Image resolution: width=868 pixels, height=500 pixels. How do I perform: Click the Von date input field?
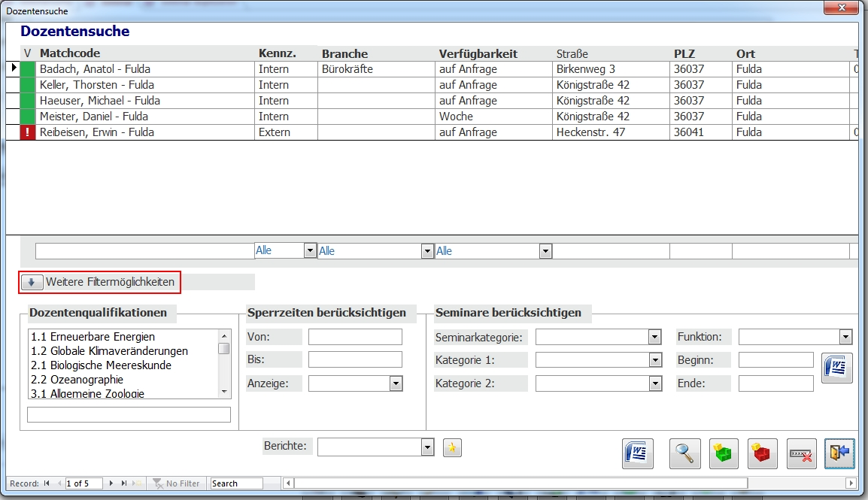(x=355, y=337)
